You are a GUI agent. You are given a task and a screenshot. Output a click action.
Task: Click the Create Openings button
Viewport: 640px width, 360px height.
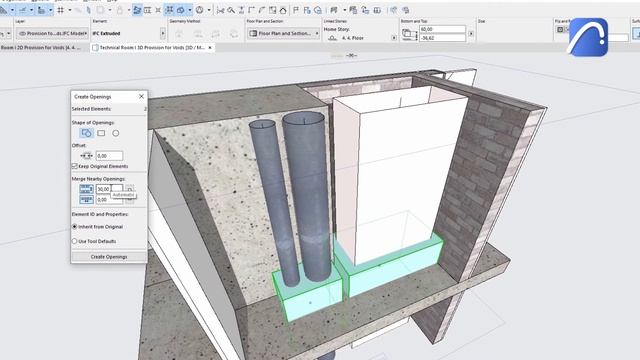point(109,257)
